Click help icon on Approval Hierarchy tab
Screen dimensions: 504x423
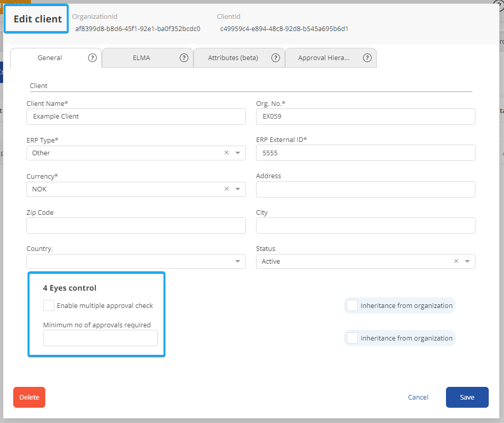coord(367,58)
